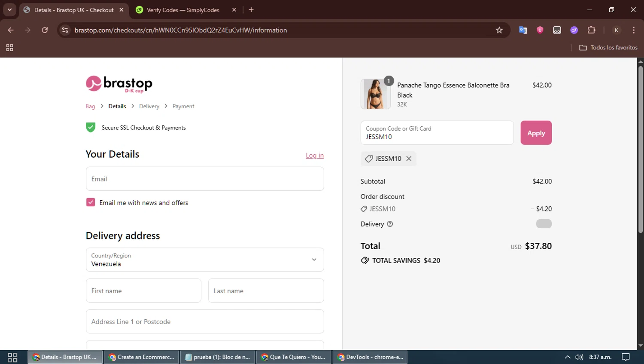Image resolution: width=644 pixels, height=364 pixels.
Task: Click the Address Line 1 or Postcode field
Action: pyautogui.click(x=205, y=321)
